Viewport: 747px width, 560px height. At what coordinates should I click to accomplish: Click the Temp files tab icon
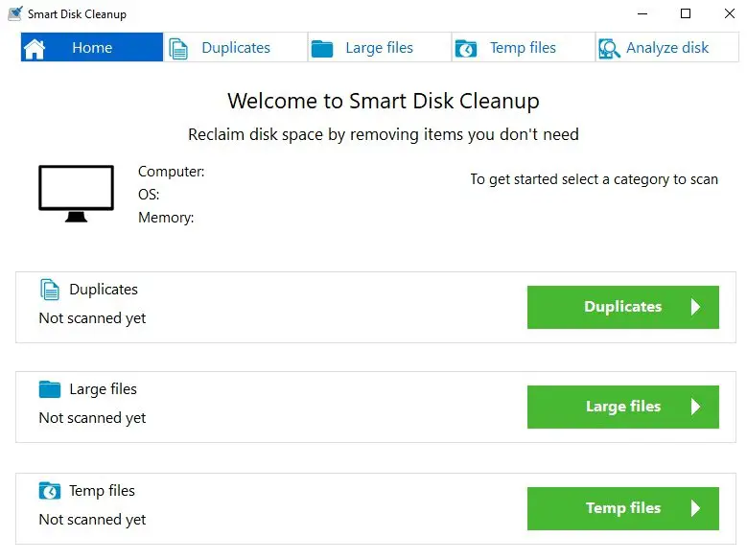click(466, 48)
